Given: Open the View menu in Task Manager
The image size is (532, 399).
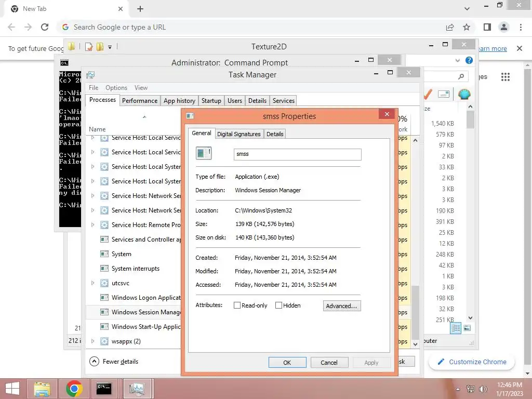Looking at the screenshot, I should (x=141, y=88).
